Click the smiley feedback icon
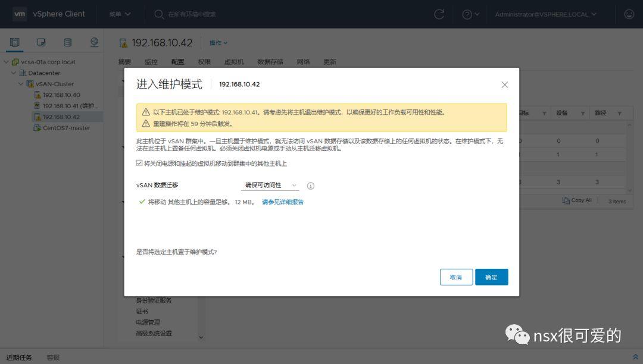Image resolution: width=643 pixels, height=364 pixels. coord(629,14)
